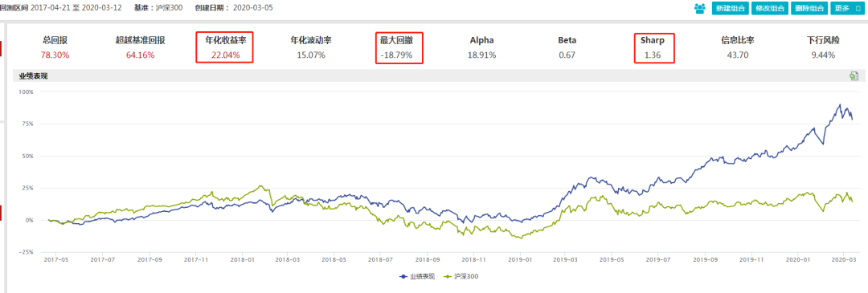Click the 2020-03 marker on time axis
The image size is (868, 293).
844,258
